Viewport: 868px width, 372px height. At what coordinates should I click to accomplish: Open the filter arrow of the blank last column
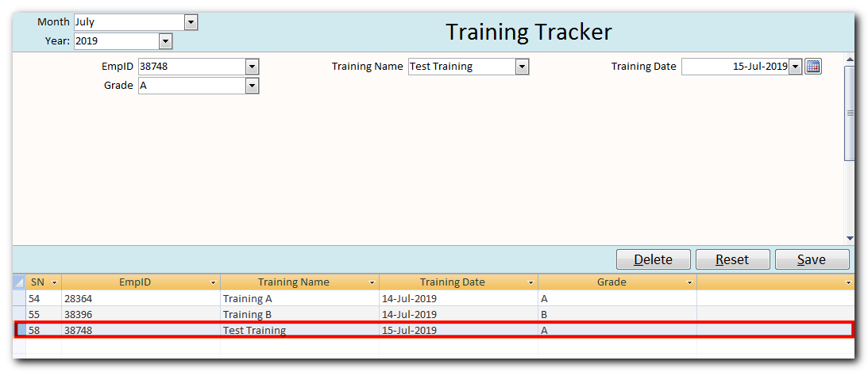(x=849, y=282)
